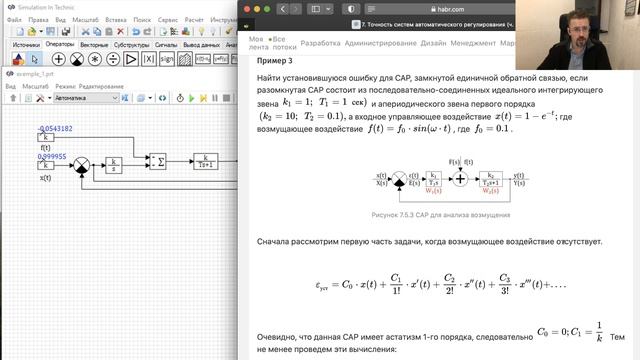Expand the Open recent files arrow
The height and width of the screenshot is (360, 640).
click(x=41, y=31)
